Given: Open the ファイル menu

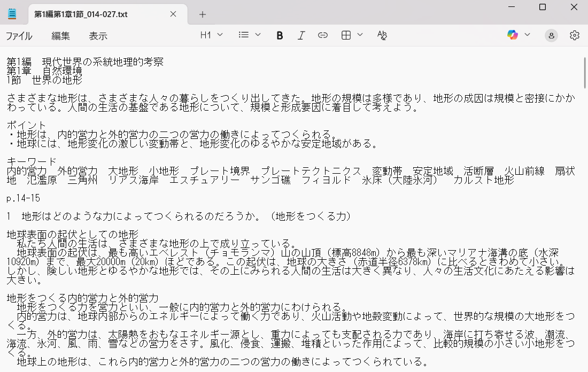Looking at the screenshot, I should point(19,36).
